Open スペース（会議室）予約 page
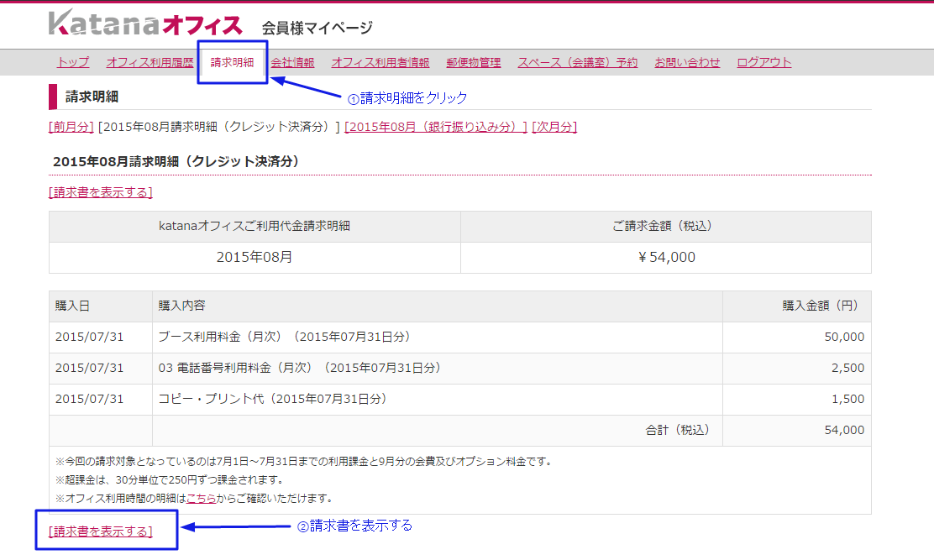The width and height of the screenshot is (934, 560). click(577, 62)
